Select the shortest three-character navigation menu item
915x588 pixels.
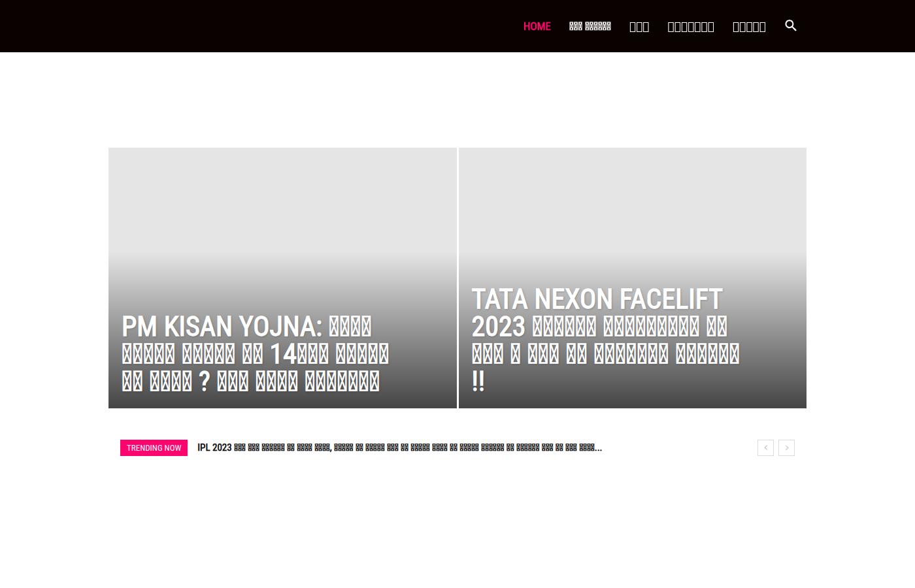[639, 26]
